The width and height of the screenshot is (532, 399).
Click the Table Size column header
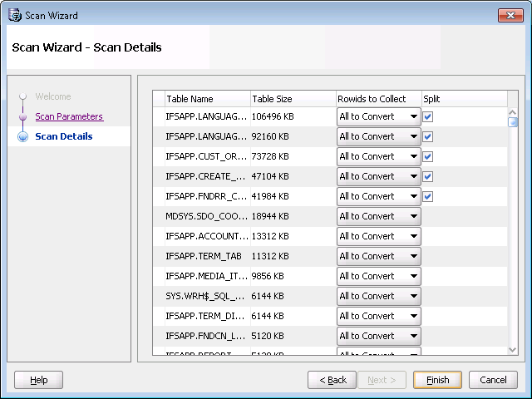(x=293, y=99)
